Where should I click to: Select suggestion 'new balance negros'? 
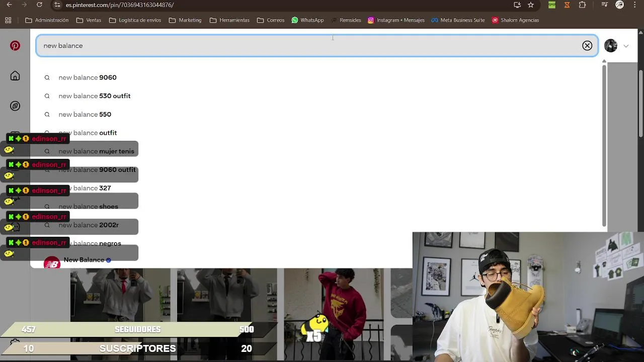click(90, 243)
